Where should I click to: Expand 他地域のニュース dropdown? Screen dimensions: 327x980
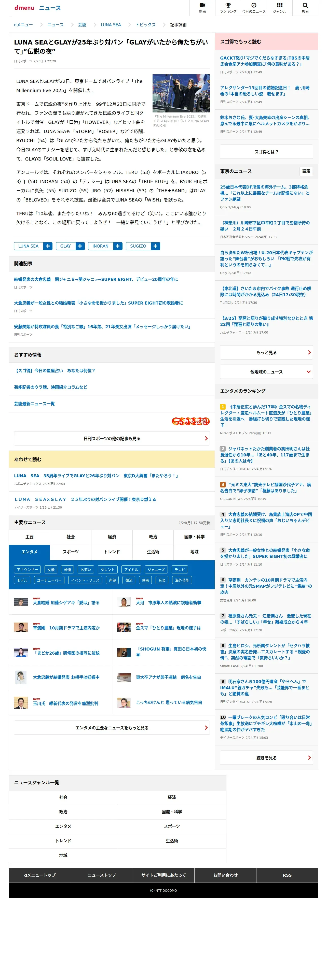(x=266, y=372)
